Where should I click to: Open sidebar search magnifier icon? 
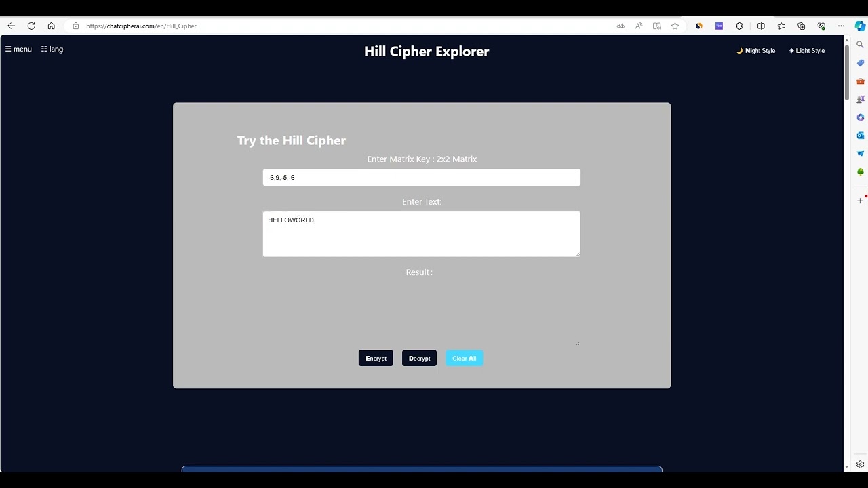click(x=861, y=45)
